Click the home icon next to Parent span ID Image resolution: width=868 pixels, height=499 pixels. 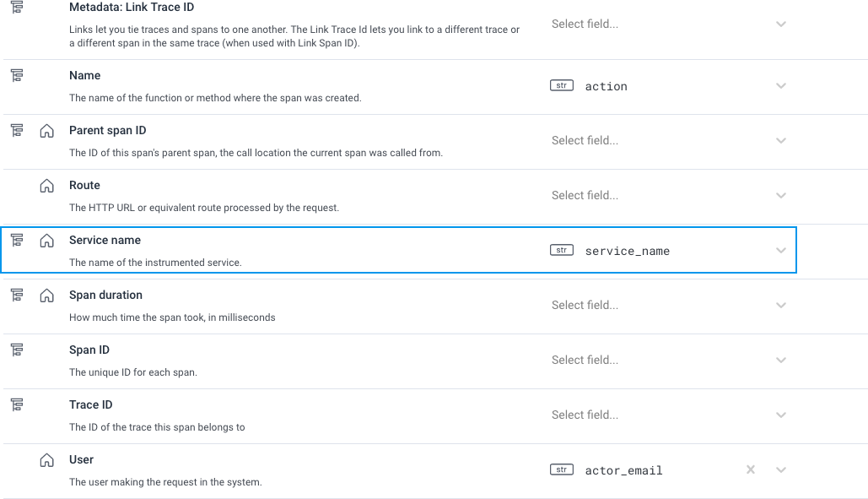point(46,129)
